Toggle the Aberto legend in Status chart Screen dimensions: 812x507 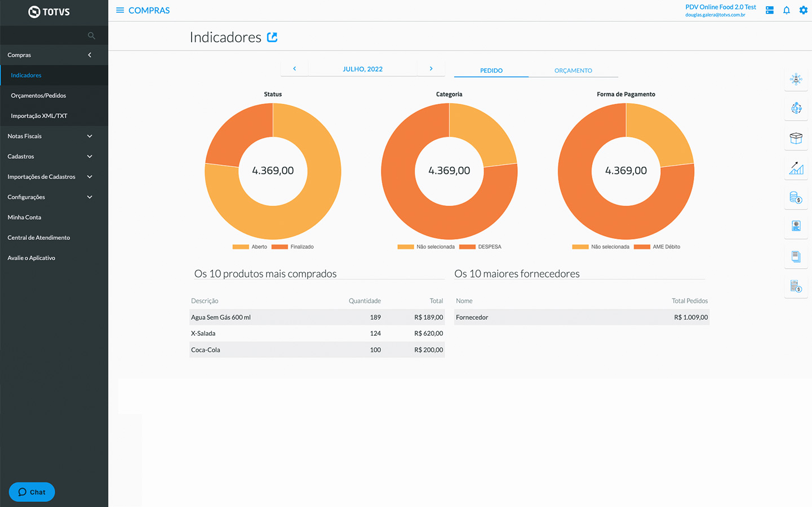click(250, 247)
